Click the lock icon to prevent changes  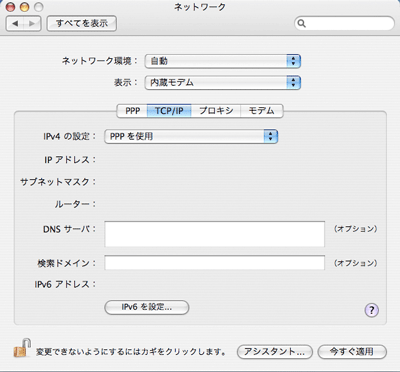click(23, 348)
